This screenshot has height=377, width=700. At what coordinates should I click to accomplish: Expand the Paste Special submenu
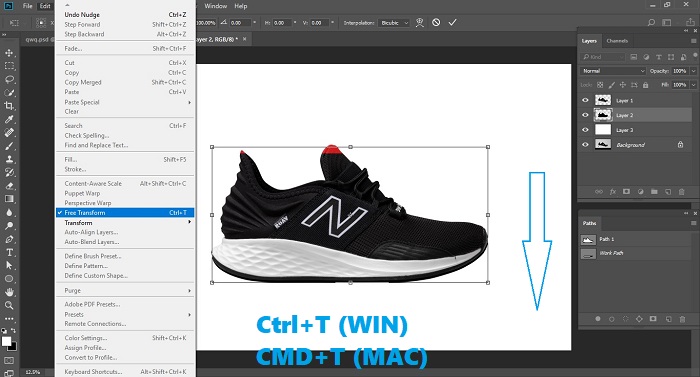click(125, 102)
